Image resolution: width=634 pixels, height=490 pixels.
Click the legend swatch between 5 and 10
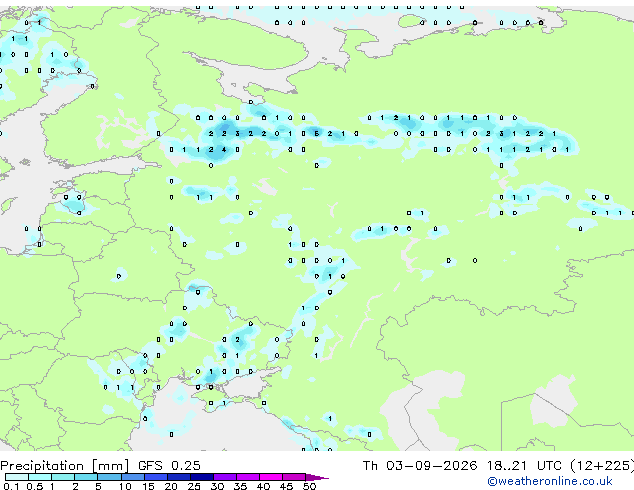click(109, 477)
